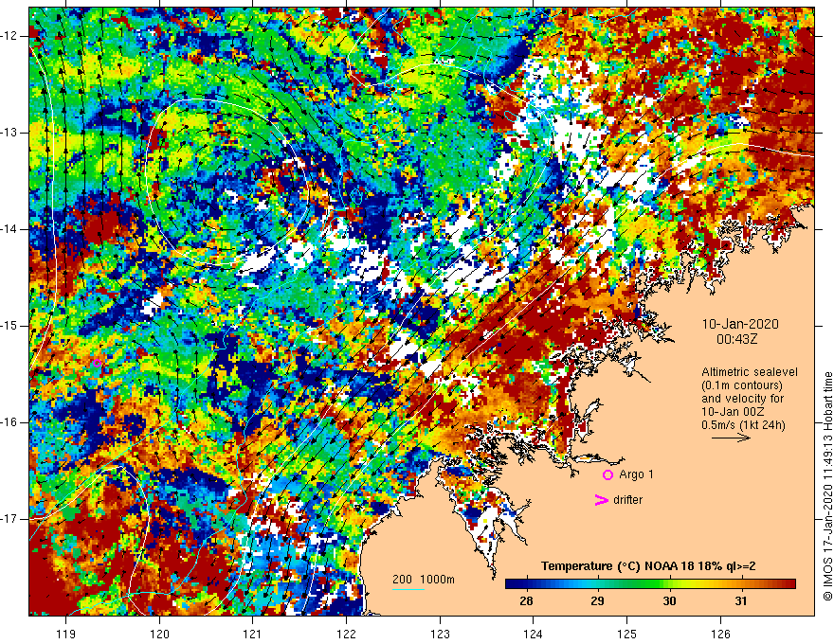Click latitude label -15
The height and width of the screenshot is (644, 834).
9,326
